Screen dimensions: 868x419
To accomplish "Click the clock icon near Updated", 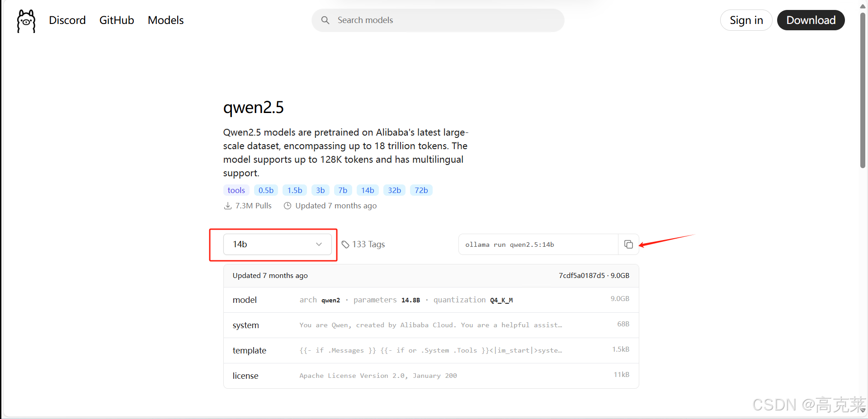I will click(287, 206).
